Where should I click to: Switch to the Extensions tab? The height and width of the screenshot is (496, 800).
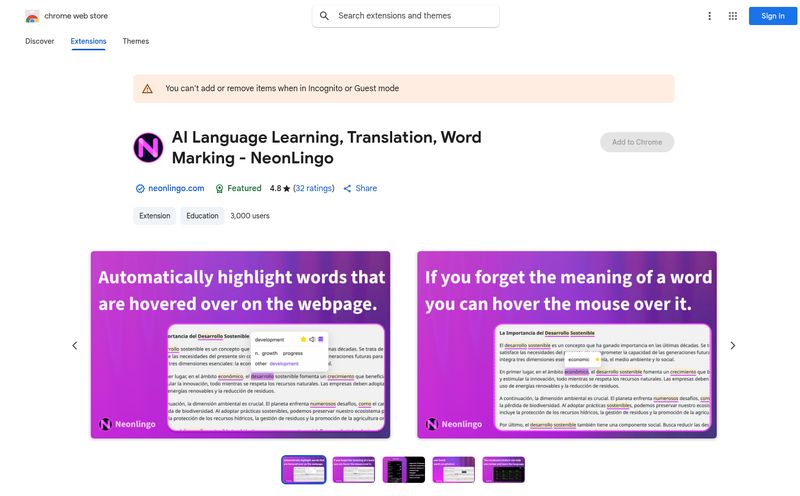point(88,41)
